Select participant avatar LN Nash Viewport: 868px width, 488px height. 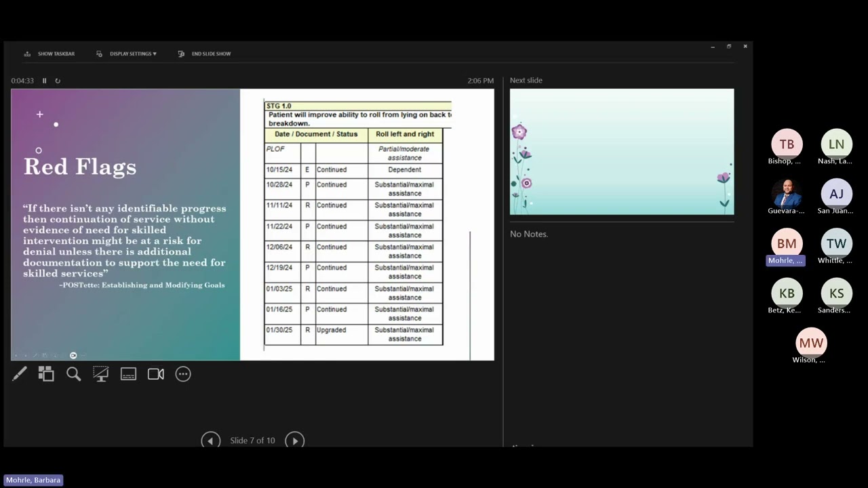[x=836, y=144]
